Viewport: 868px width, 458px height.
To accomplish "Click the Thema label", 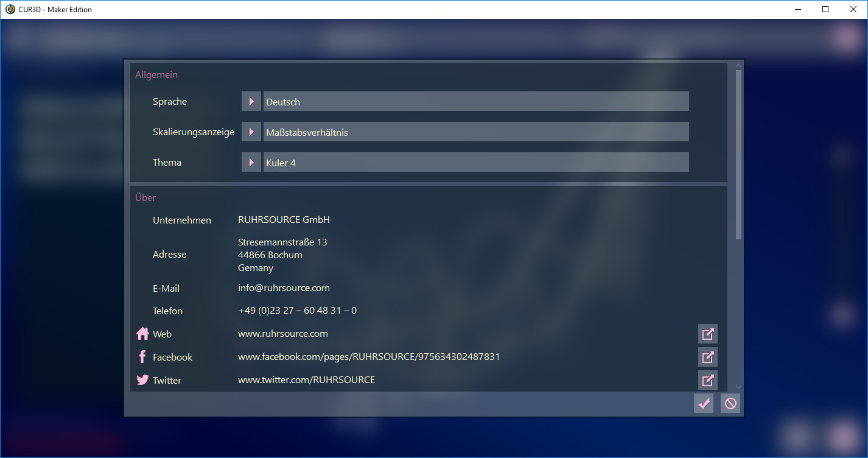I will tap(167, 163).
